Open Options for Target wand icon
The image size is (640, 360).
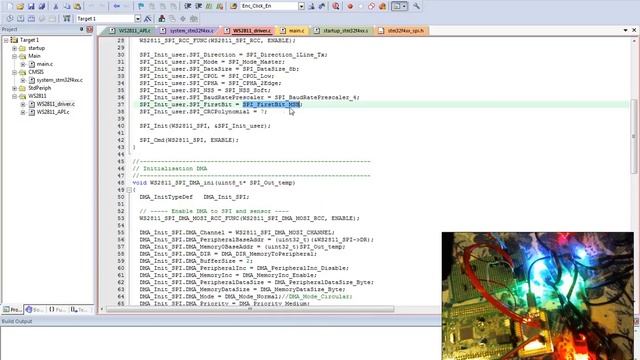tap(148, 19)
